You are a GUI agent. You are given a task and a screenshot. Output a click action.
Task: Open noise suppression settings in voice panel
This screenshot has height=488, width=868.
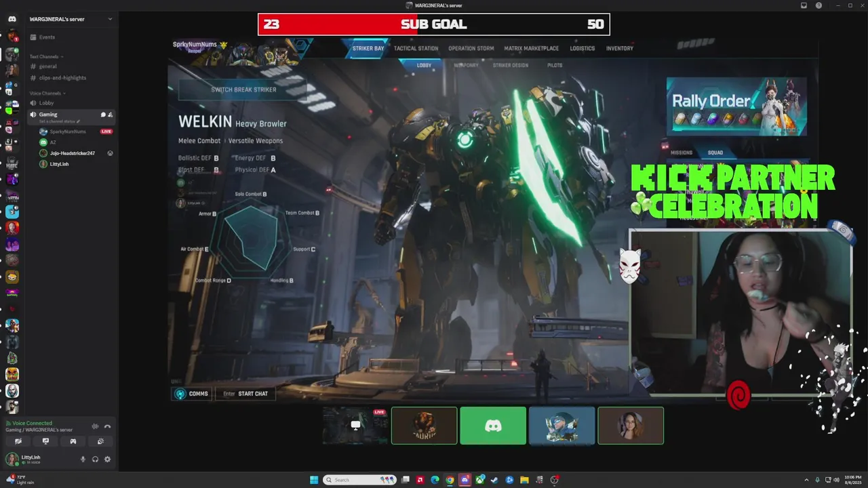[95, 426]
